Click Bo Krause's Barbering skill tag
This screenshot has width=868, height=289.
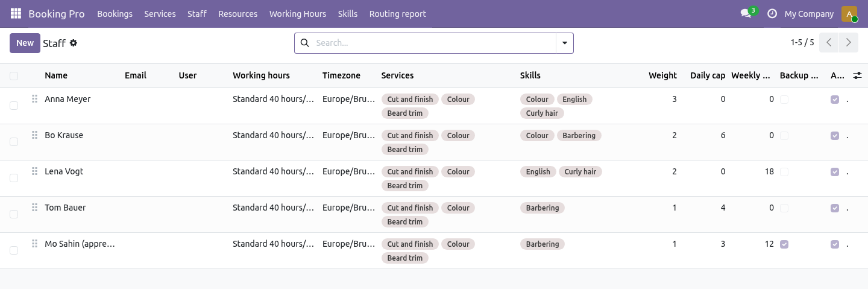579,135
